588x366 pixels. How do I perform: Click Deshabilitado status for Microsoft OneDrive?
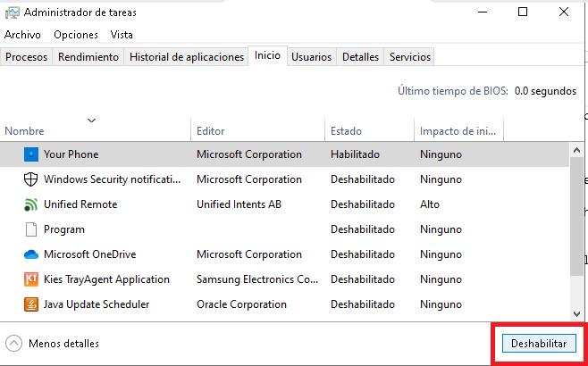click(x=363, y=254)
